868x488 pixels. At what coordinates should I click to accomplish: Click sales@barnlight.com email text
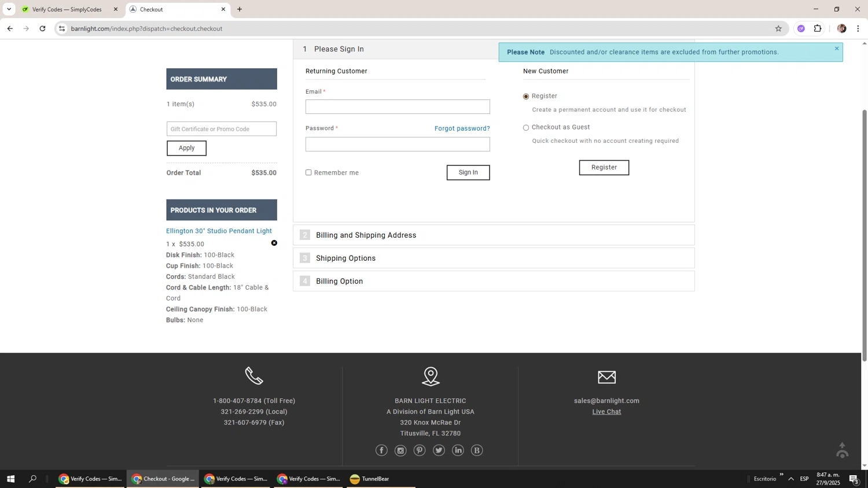click(x=606, y=401)
